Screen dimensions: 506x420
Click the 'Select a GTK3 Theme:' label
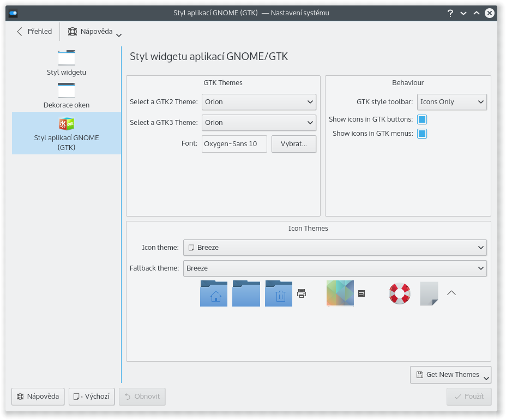(164, 122)
